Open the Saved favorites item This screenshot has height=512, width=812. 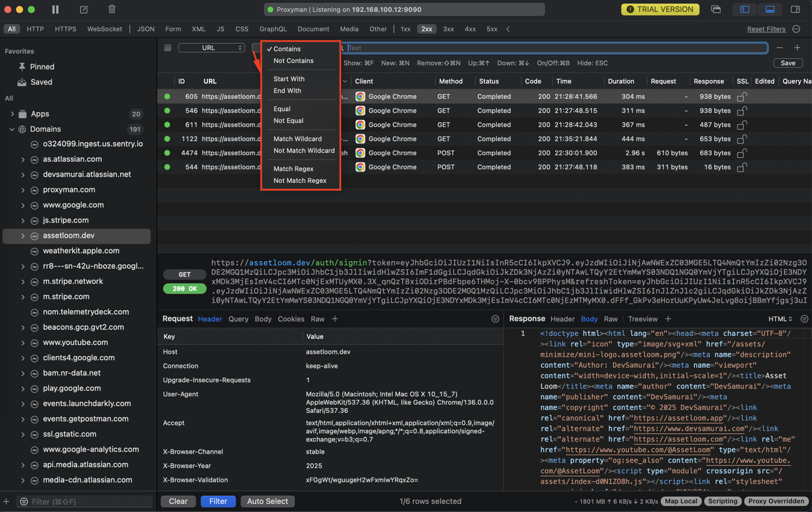36,82
